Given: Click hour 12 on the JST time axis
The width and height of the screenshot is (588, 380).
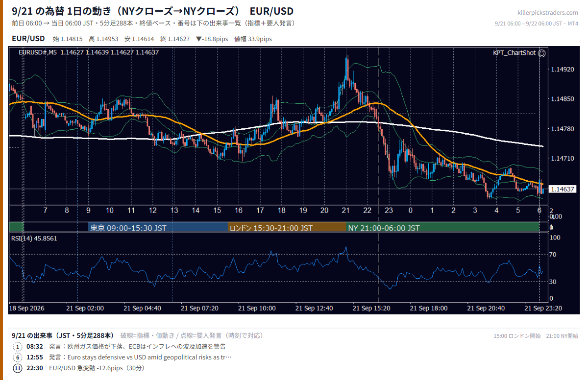Looking at the screenshot, I should pyautogui.click(x=153, y=210).
